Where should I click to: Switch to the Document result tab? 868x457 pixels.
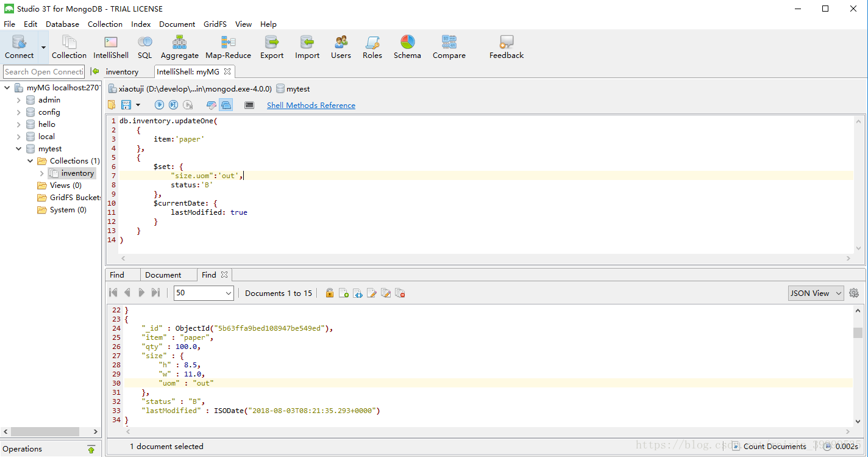(x=163, y=275)
